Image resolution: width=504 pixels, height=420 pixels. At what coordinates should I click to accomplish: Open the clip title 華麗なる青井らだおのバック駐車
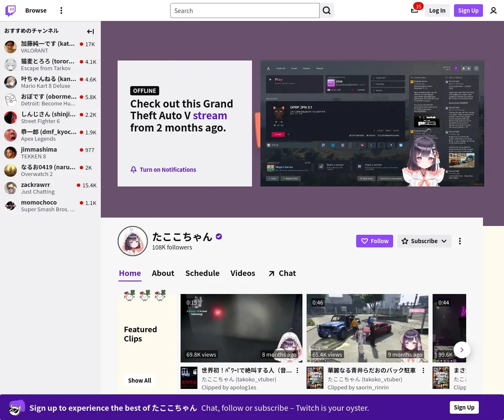click(372, 370)
